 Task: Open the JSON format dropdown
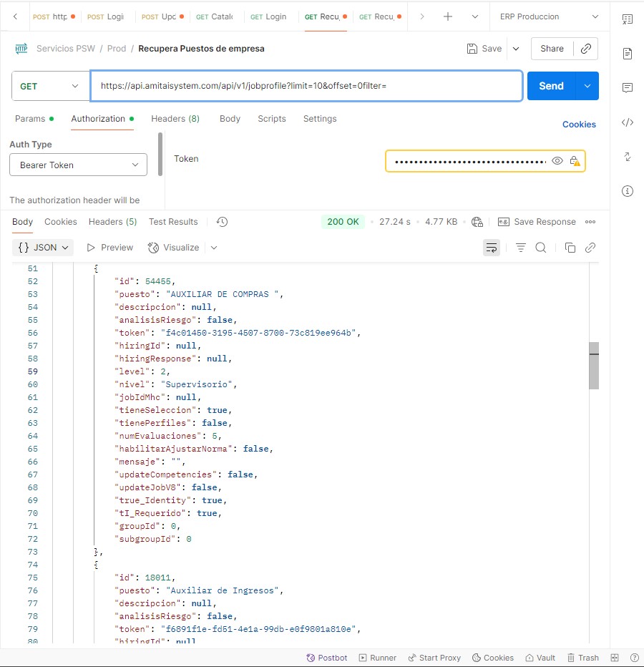[x=44, y=248]
